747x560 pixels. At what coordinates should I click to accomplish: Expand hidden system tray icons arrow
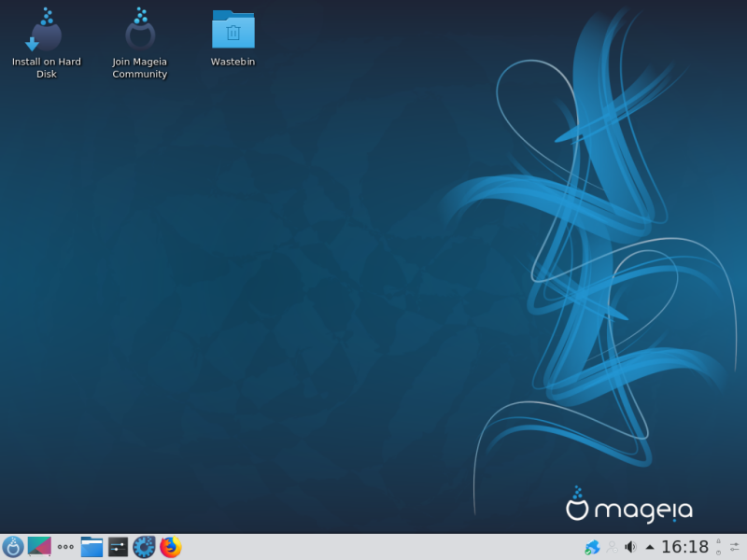[649, 547]
